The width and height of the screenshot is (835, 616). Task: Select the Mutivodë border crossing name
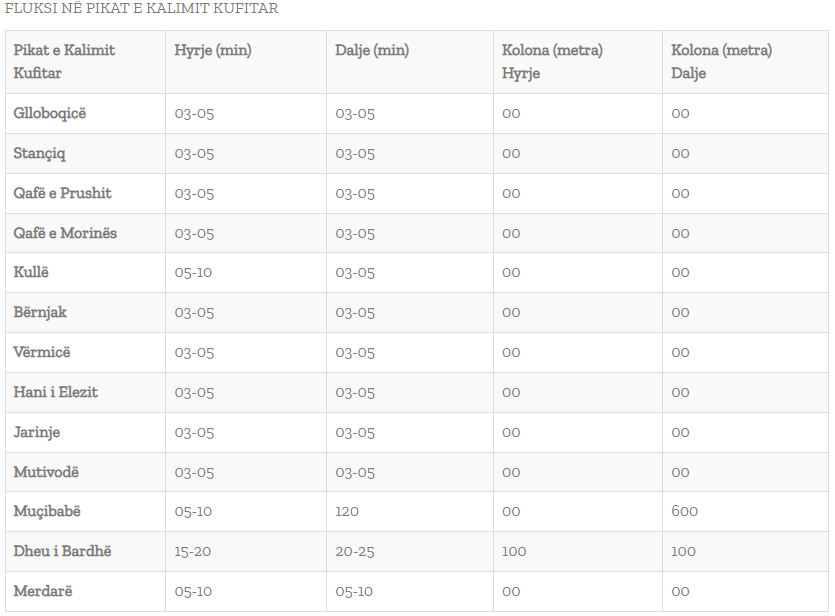click(x=46, y=472)
